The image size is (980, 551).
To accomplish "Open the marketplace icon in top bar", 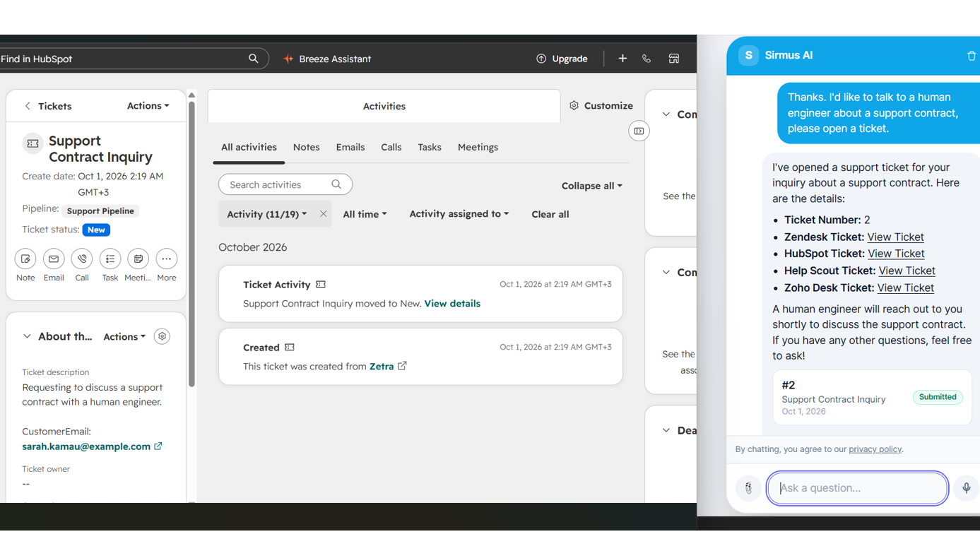I will click(674, 59).
